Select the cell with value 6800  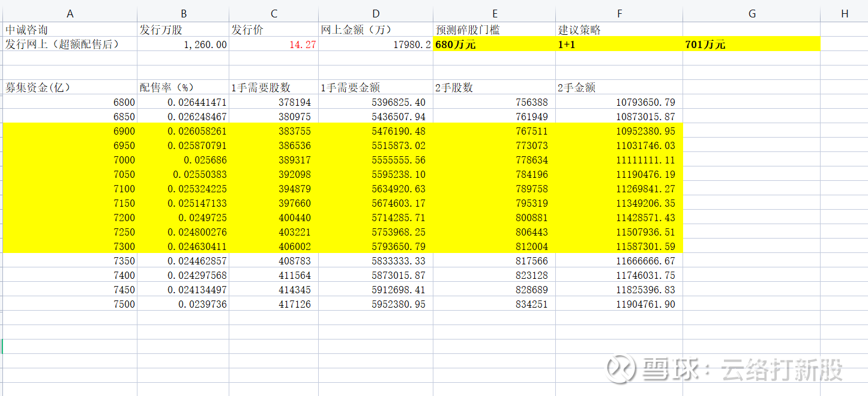[70, 102]
